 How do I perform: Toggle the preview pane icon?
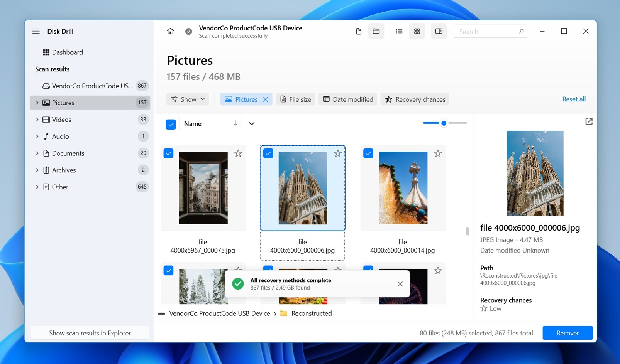tap(439, 31)
